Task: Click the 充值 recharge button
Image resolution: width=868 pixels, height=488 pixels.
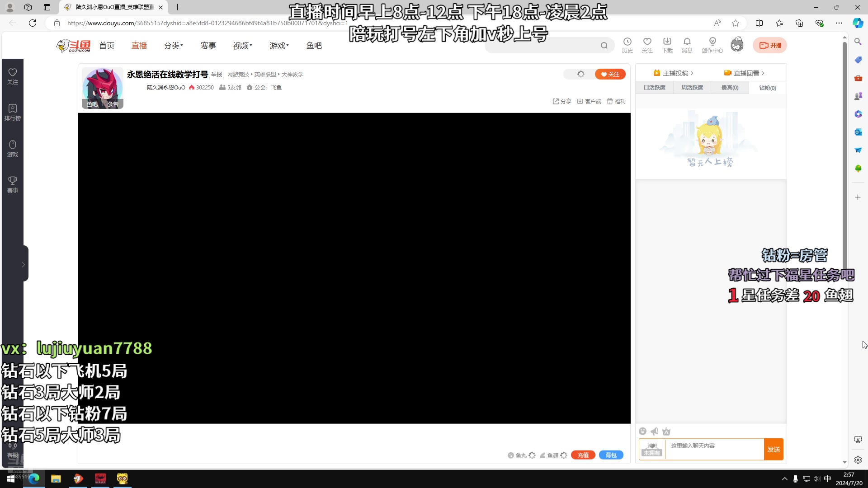Action: (583, 455)
